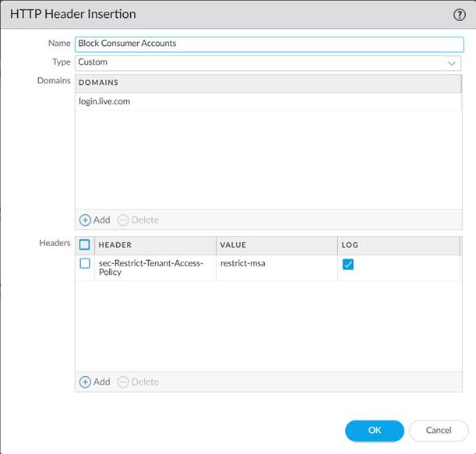Click the Type dropdown chevron arrow
Screen dimensions: 476x454
point(451,63)
